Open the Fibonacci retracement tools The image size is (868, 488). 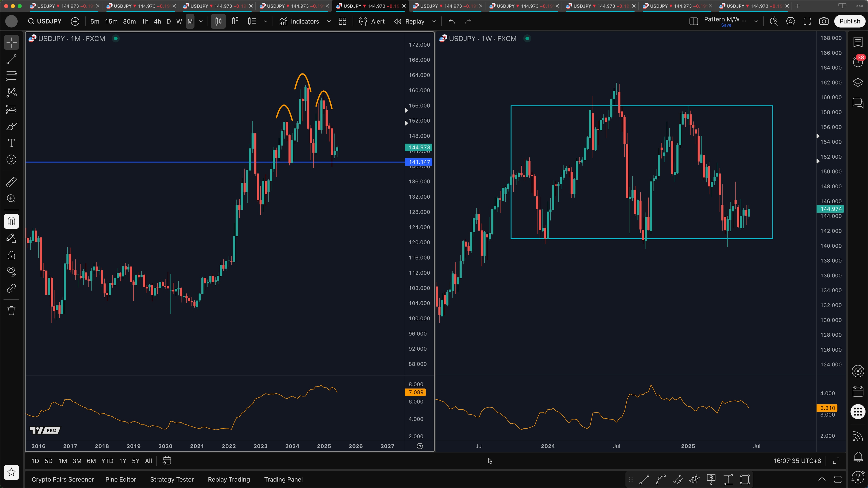click(x=12, y=76)
